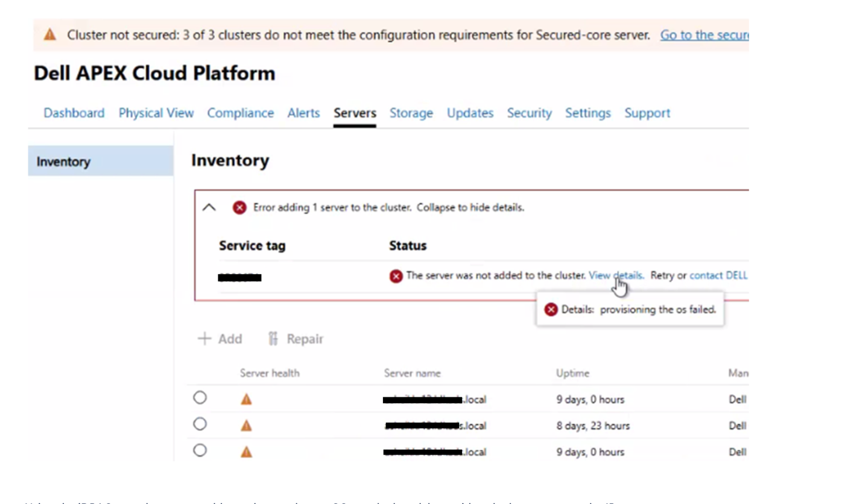This screenshot has width=845, height=504.
Task: Switch to the Dashboard tab
Action: (x=74, y=113)
